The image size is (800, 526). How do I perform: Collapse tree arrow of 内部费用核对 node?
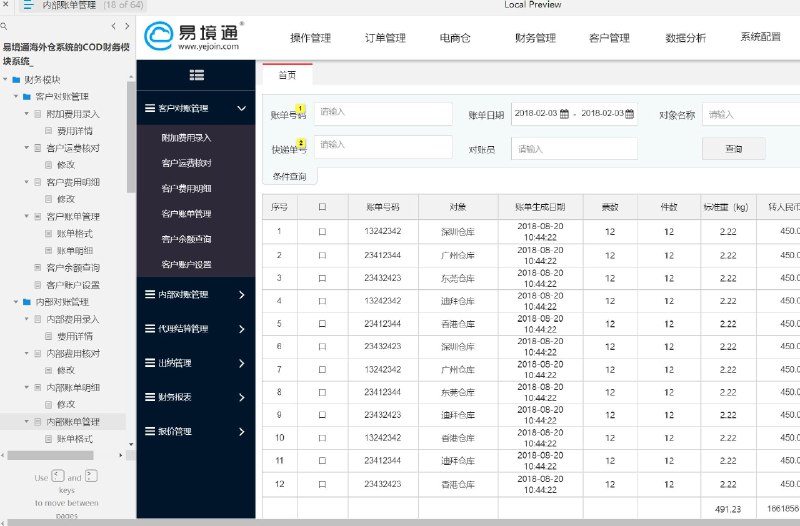pos(27,353)
